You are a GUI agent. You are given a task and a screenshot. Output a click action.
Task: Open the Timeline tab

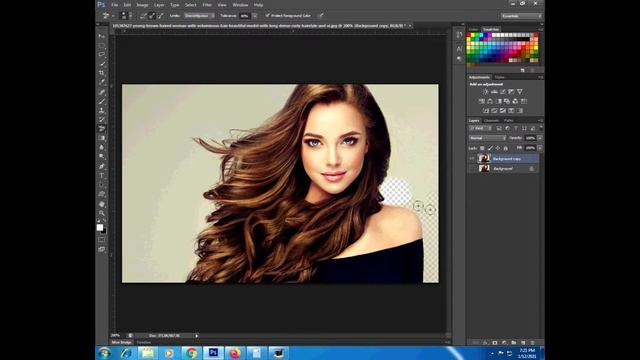[x=144, y=342]
